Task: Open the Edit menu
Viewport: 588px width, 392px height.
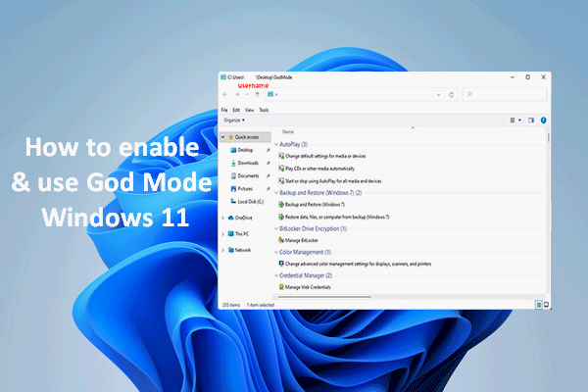Action: 236,110
